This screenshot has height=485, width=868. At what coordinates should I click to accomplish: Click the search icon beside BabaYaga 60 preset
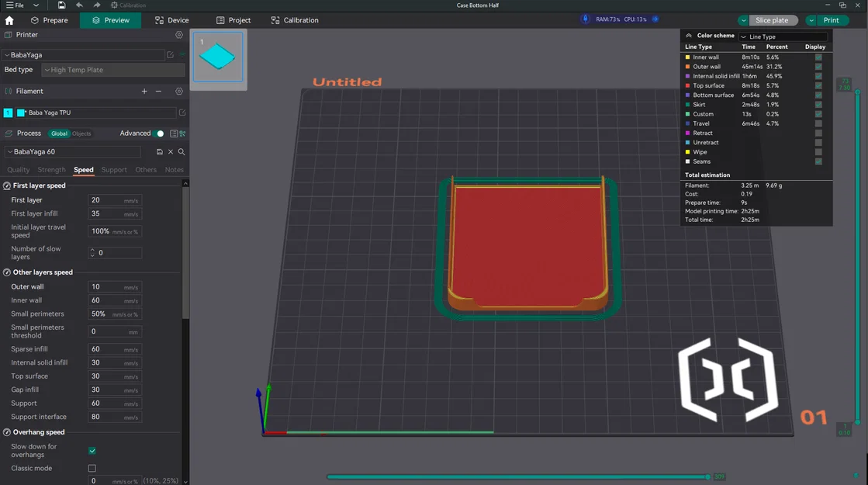[x=182, y=152]
